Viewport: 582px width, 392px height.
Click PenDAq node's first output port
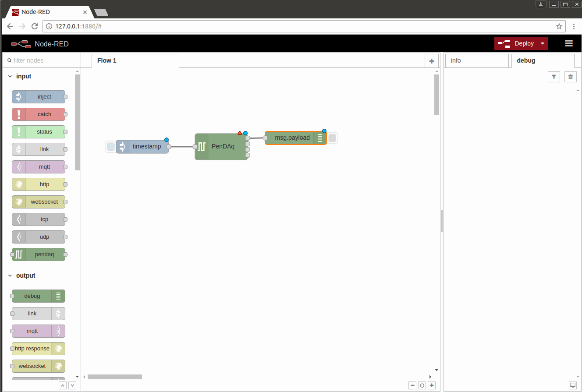coord(248,138)
